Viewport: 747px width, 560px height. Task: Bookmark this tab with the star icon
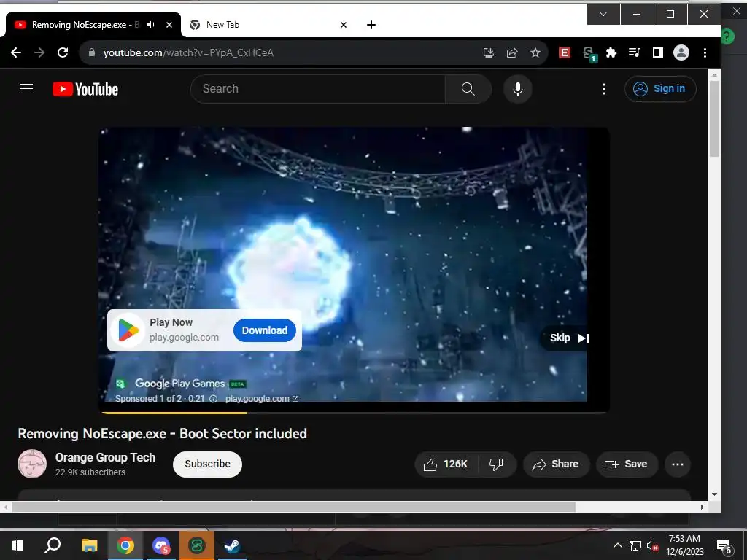point(535,52)
